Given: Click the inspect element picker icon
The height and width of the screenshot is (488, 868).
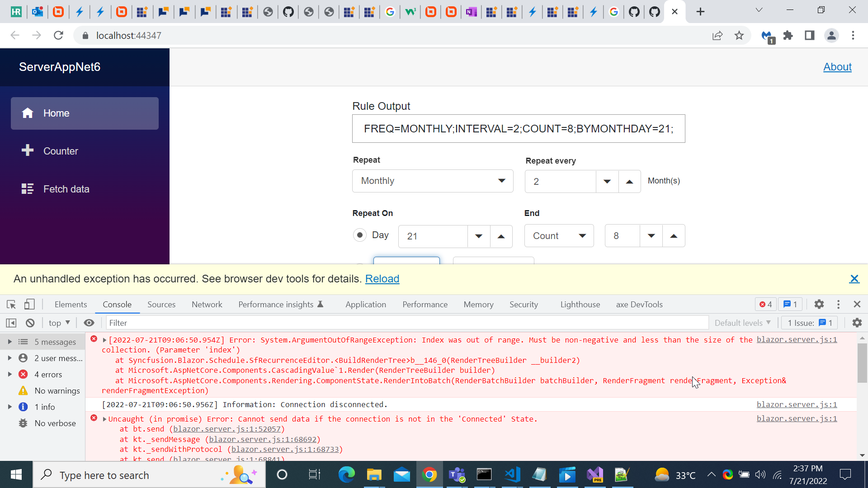Looking at the screenshot, I should [x=11, y=305].
